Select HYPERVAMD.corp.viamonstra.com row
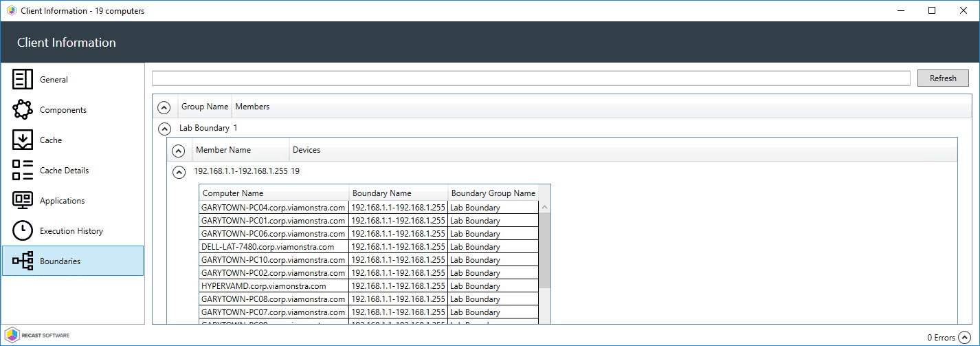Screen dimensions: 980x346 [x=368, y=286]
